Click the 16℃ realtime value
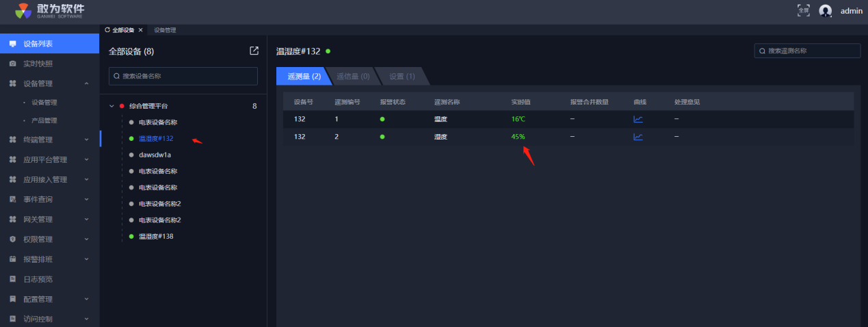 [x=518, y=118]
